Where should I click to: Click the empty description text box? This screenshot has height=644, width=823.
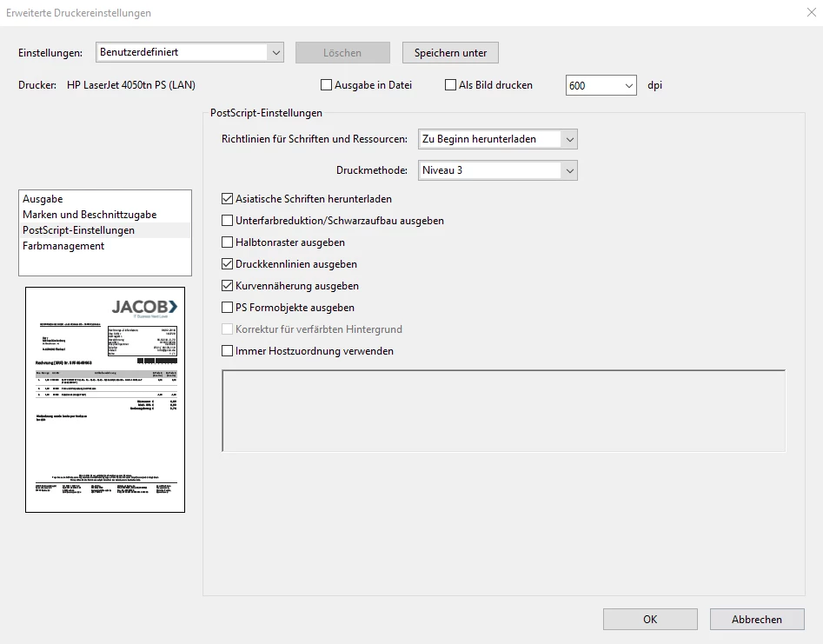click(x=504, y=410)
